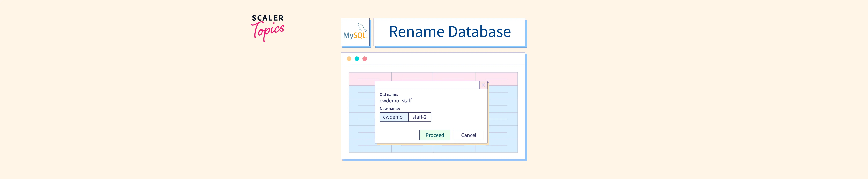The image size is (868, 179).
Task: Click the yellow window dot
Action: click(349, 59)
